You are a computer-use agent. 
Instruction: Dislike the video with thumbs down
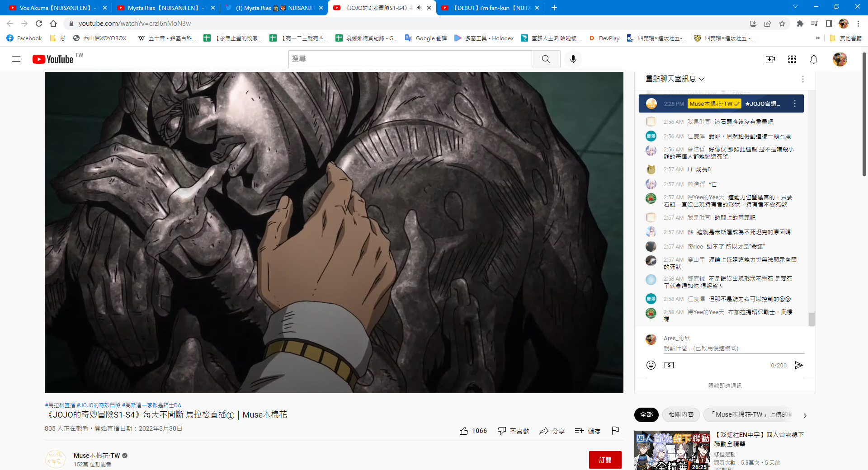pyautogui.click(x=513, y=431)
